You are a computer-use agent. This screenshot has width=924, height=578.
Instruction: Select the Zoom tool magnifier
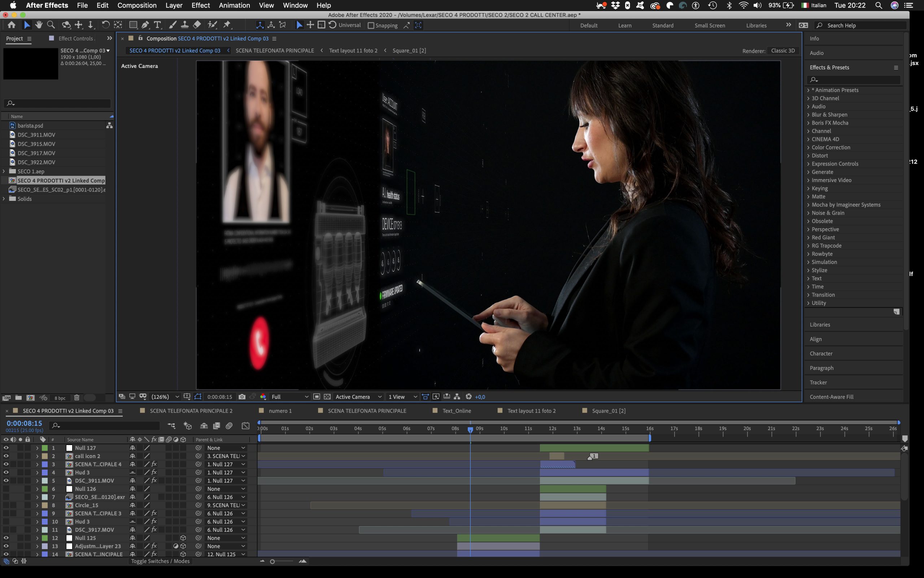(51, 25)
